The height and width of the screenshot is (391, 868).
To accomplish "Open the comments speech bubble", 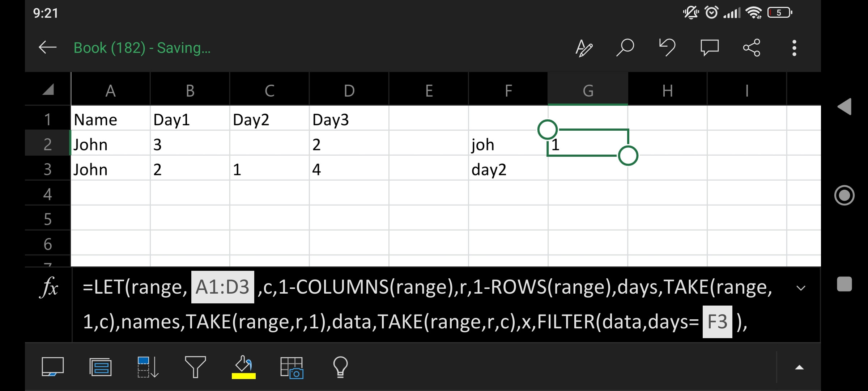I will (709, 48).
